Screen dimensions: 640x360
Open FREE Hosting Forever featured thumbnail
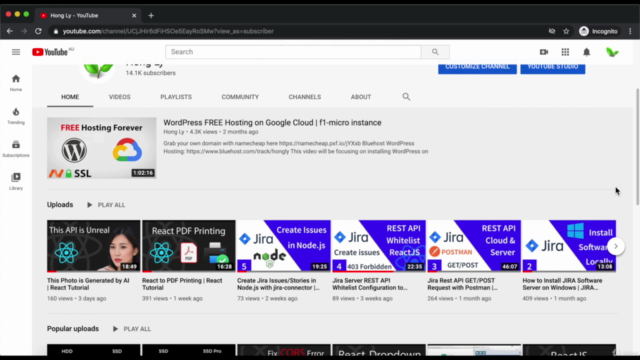102,148
